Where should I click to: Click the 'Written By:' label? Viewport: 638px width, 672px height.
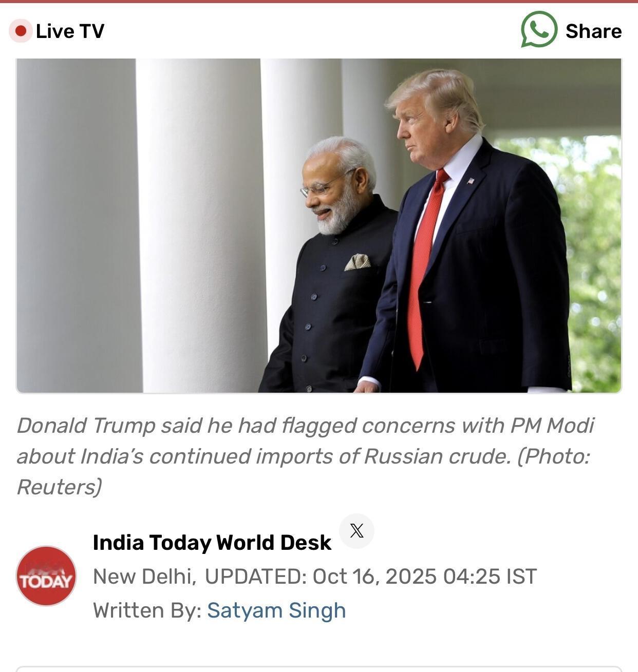(x=147, y=610)
